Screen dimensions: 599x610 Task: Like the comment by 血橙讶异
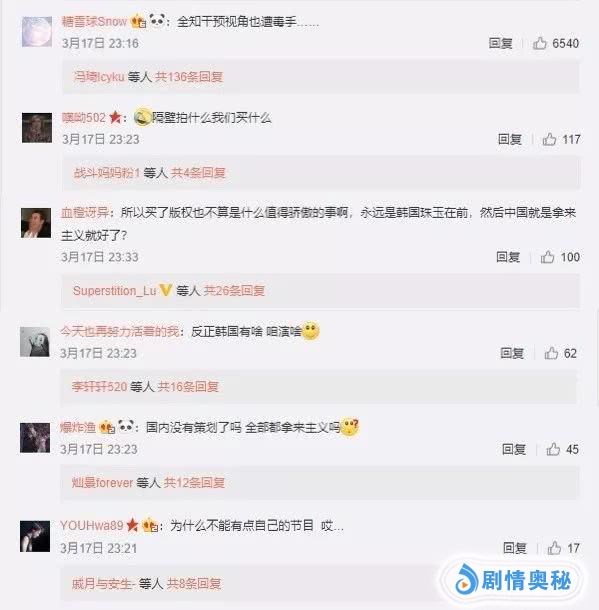coord(547,257)
